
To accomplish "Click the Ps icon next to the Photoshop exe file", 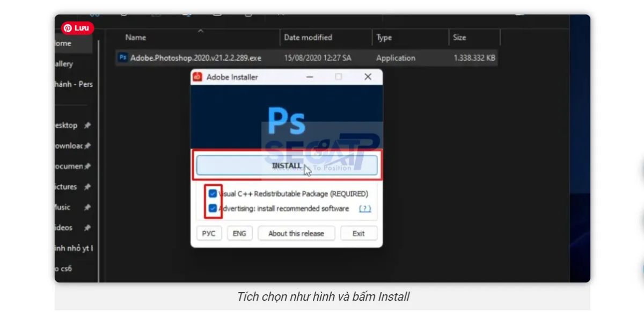I will (x=122, y=58).
